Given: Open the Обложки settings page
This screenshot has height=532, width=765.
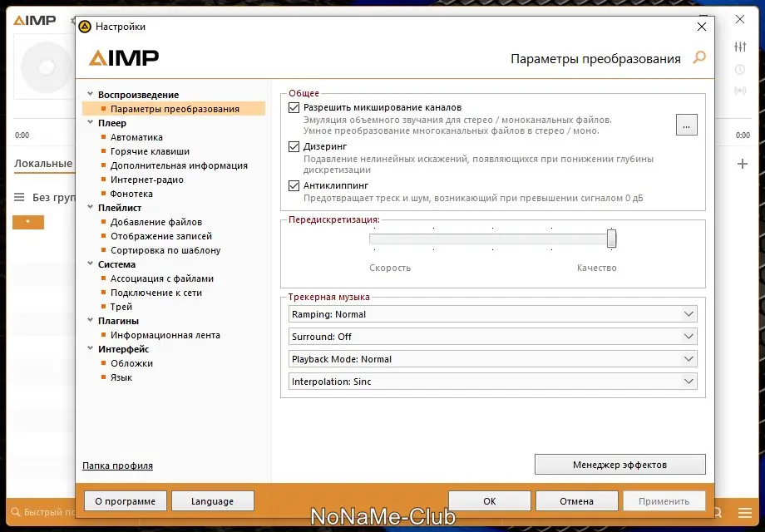Looking at the screenshot, I should tap(131, 363).
